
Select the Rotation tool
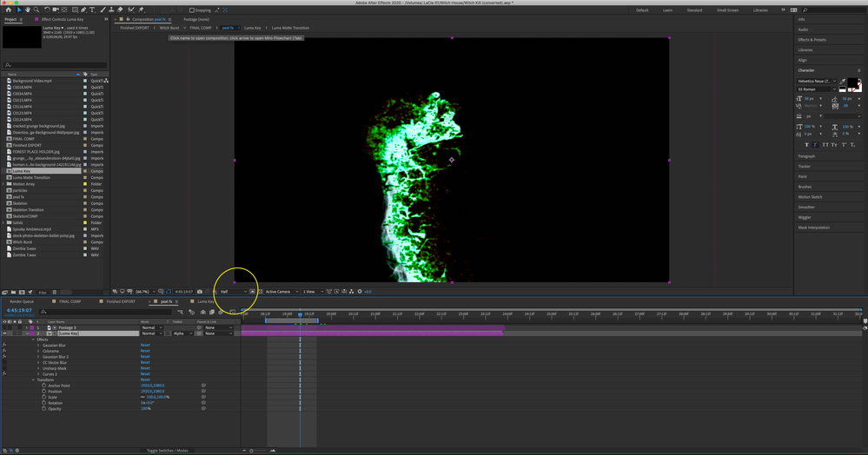click(x=47, y=10)
